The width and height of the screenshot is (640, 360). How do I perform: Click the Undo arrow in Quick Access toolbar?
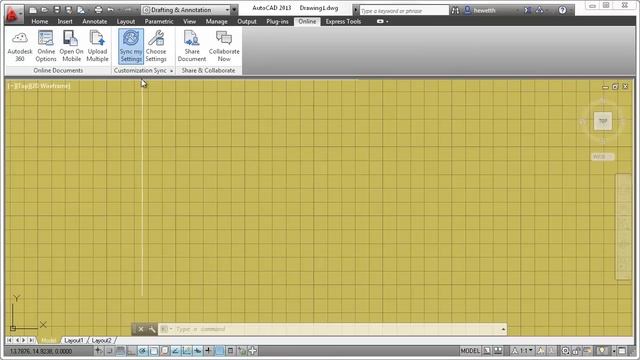click(x=111, y=10)
